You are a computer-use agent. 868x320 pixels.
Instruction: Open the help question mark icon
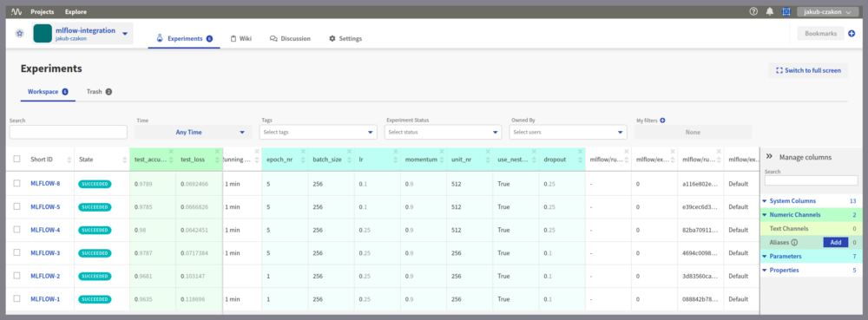pos(753,11)
